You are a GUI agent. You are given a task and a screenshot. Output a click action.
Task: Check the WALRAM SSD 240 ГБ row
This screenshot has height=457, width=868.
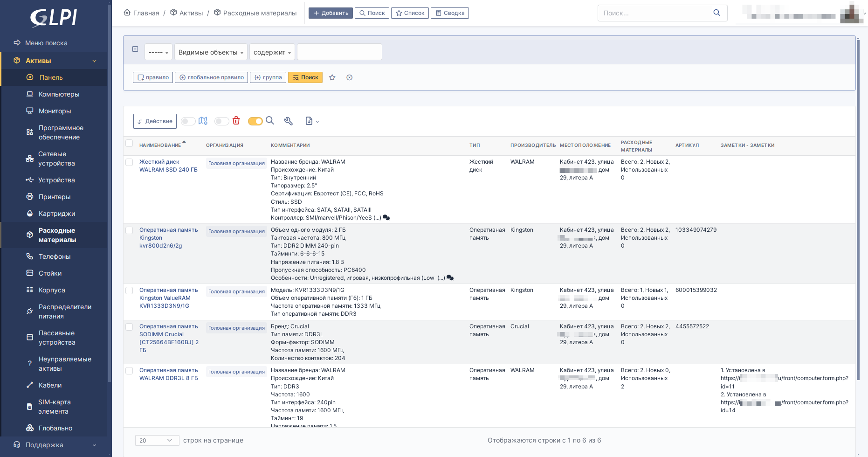[x=130, y=162]
